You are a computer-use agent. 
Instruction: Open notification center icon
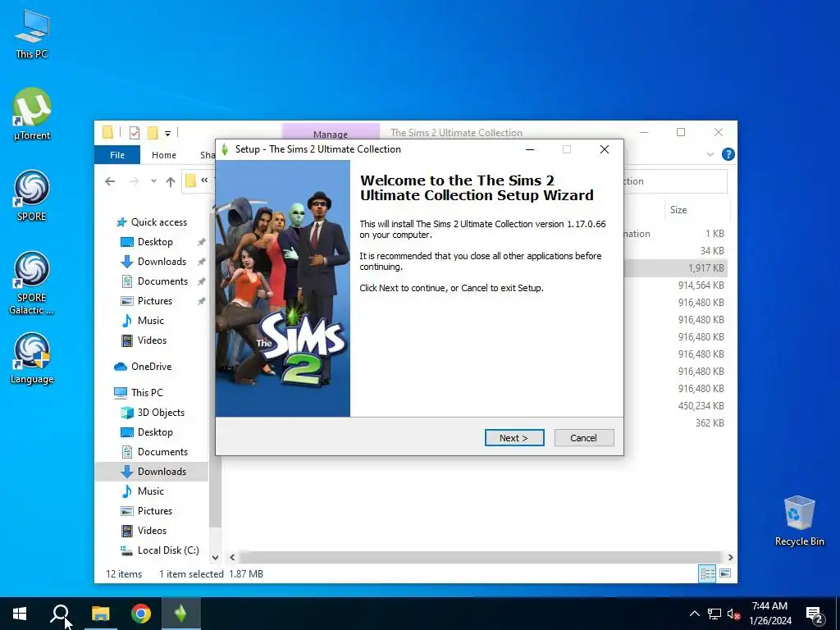click(815, 614)
